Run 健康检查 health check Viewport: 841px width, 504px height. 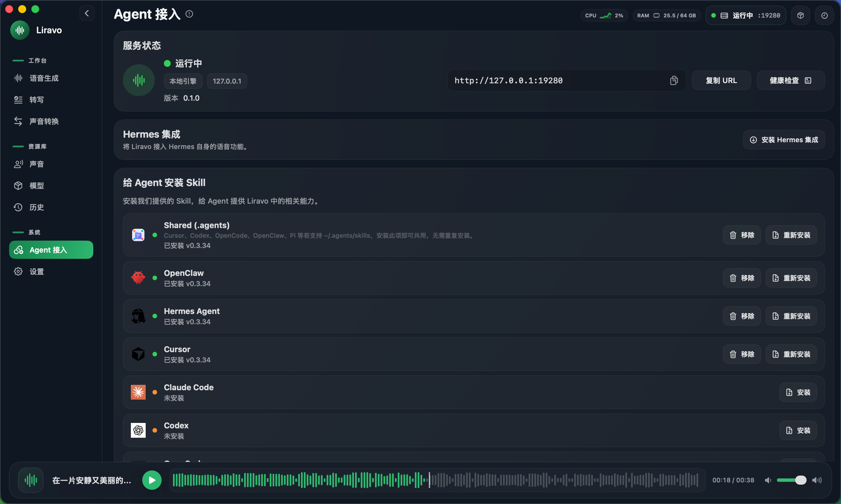[x=790, y=80]
